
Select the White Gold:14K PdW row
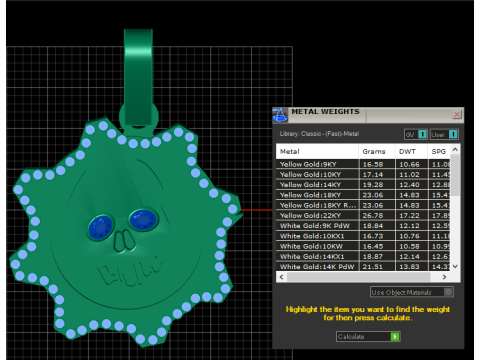click(363, 266)
